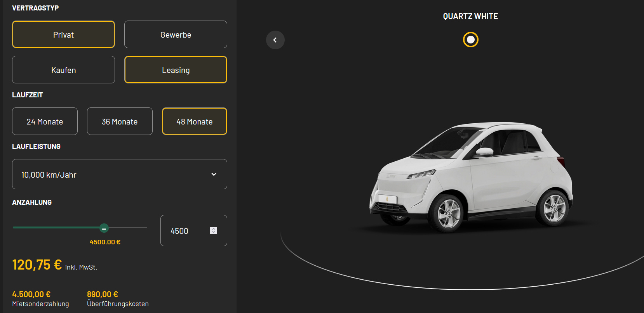Click the Anzahlung stepper down arrow
This screenshot has width=644, height=313.
click(x=213, y=232)
